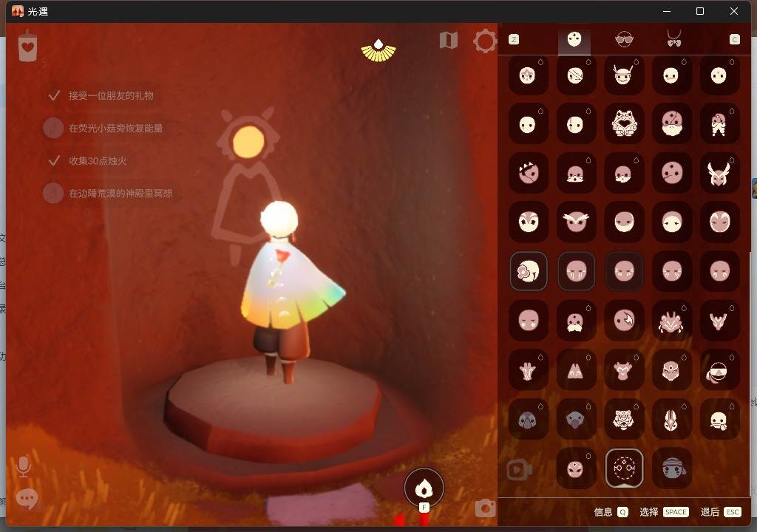Pick the faceted geometric mask
This screenshot has height=532, width=757.
671,369
